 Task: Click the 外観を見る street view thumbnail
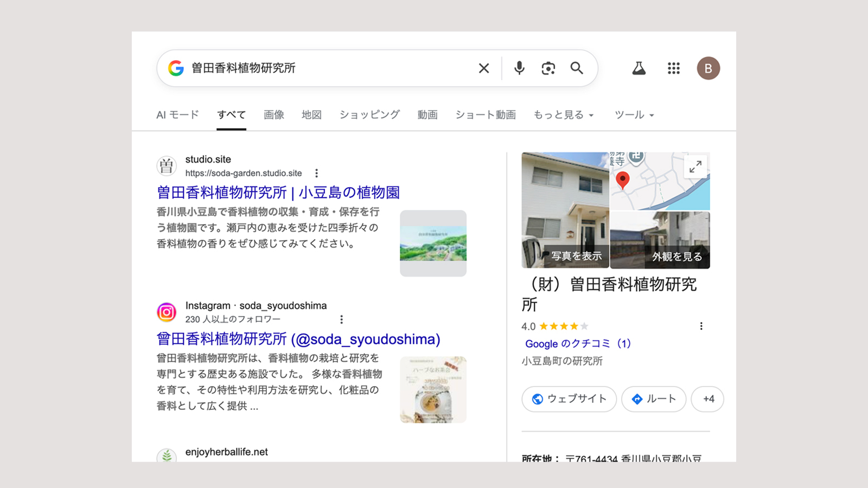coord(660,240)
